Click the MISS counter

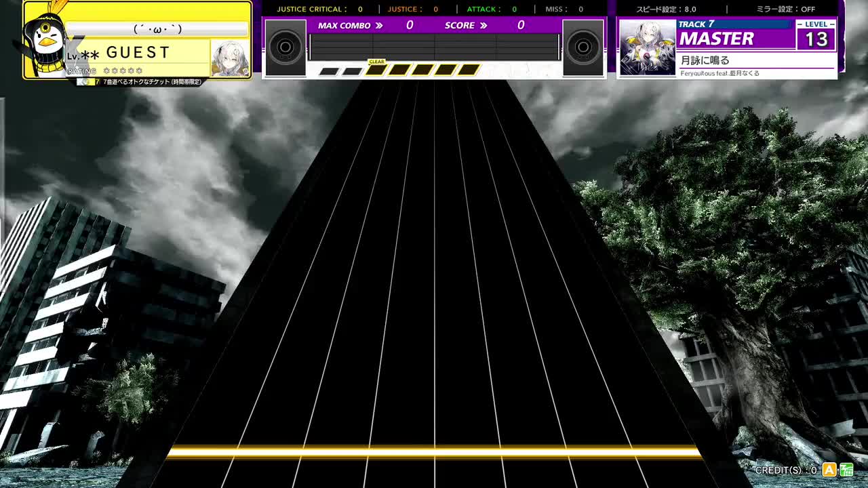click(x=564, y=9)
